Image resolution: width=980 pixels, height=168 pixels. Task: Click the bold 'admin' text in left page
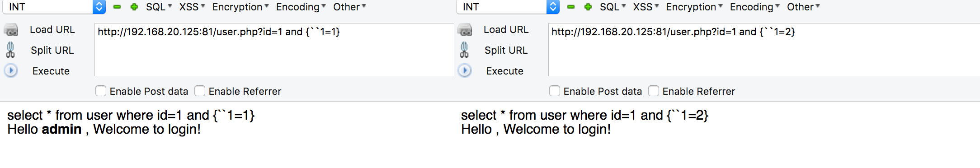[x=62, y=129]
